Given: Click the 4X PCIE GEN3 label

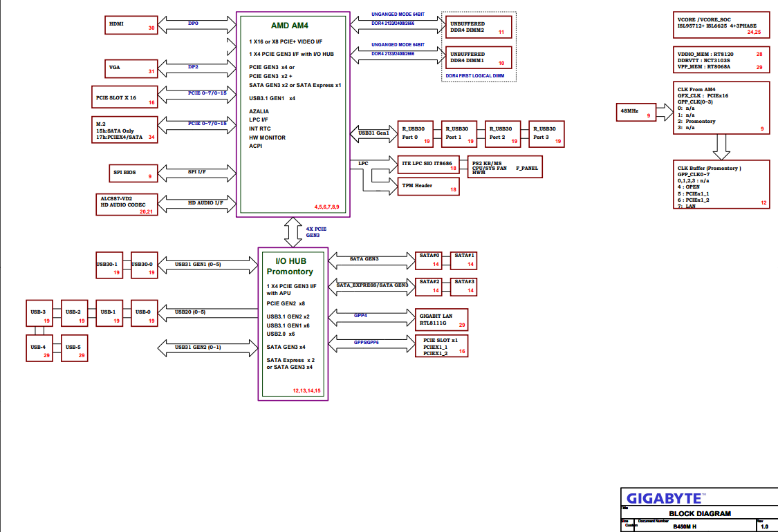Looking at the screenshot, I should click(315, 232).
